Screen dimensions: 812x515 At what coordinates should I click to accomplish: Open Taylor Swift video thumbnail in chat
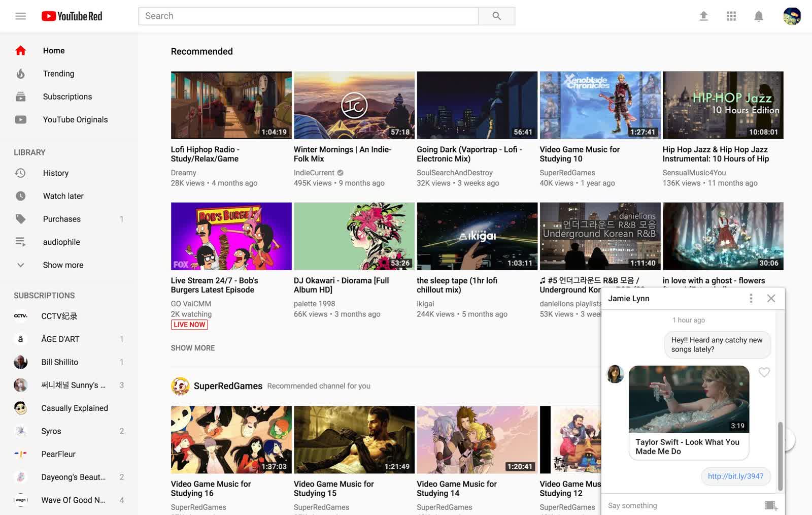pyautogui.click(x=689, y=399)
